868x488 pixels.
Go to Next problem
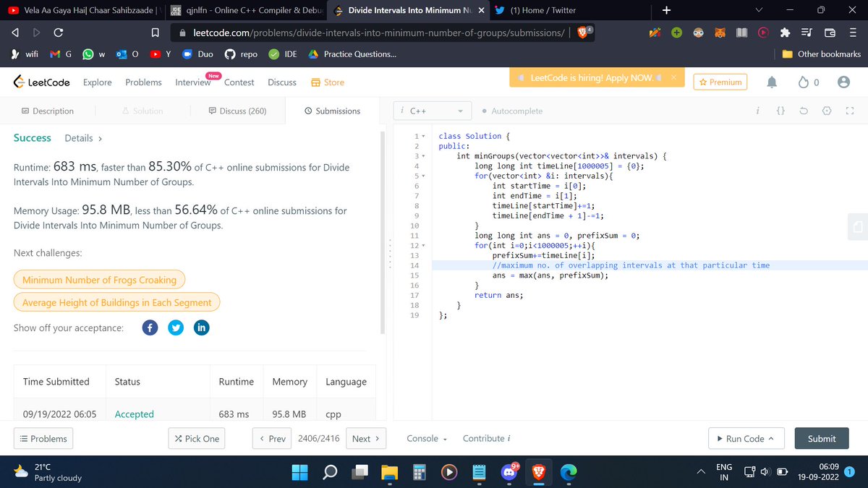[366, 439]
